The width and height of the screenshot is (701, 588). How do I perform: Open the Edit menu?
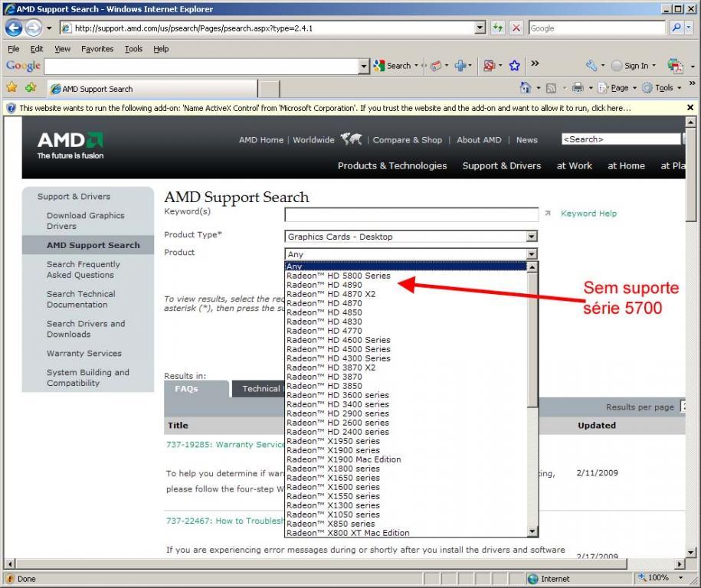[37, 49]
